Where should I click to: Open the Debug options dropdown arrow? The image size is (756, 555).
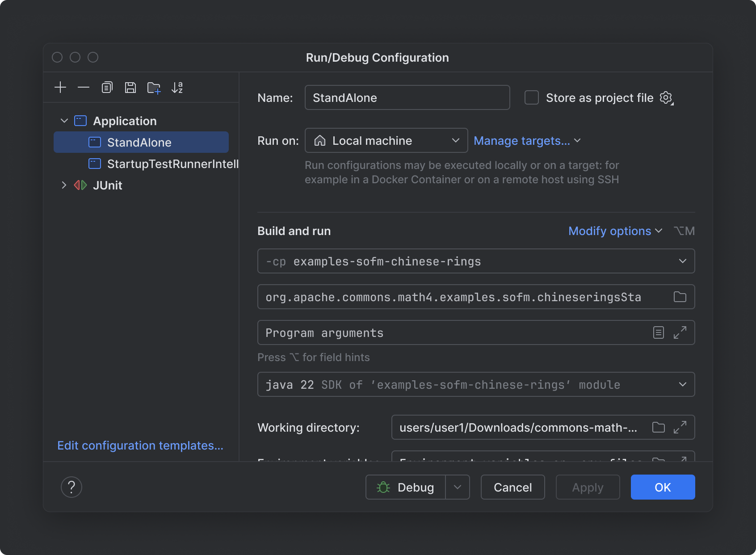(x=457, y=487)
